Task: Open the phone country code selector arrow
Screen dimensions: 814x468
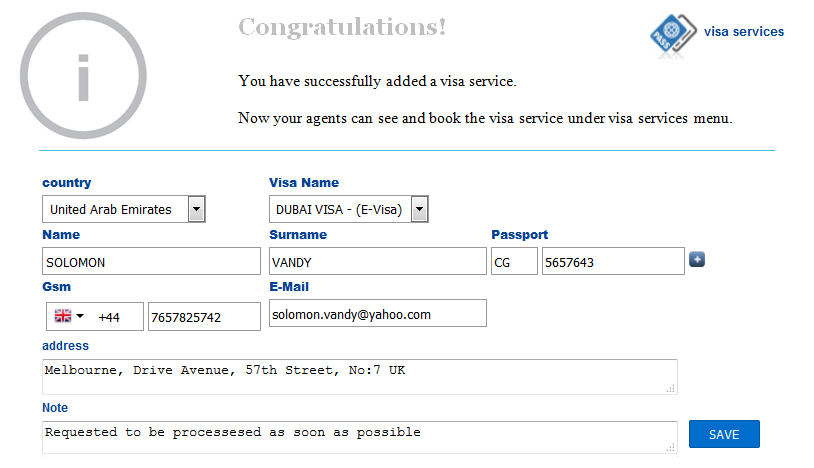Action: click(80, 315)
